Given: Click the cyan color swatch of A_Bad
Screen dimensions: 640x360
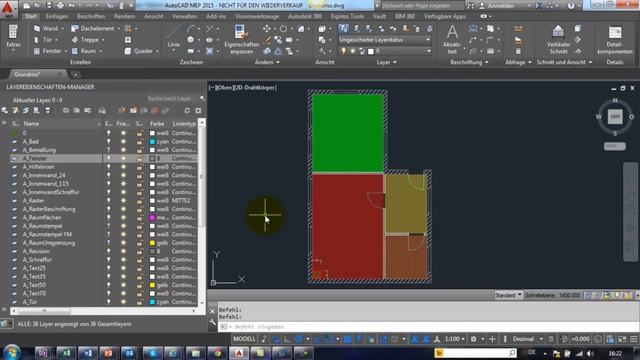Looking at the screenshot, I should [x=152, y=142].
